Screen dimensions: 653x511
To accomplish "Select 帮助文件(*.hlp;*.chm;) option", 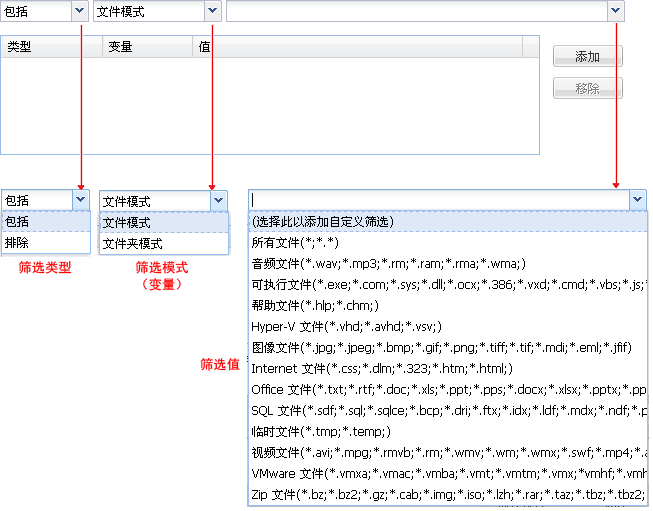I will (x=448, y=306).
